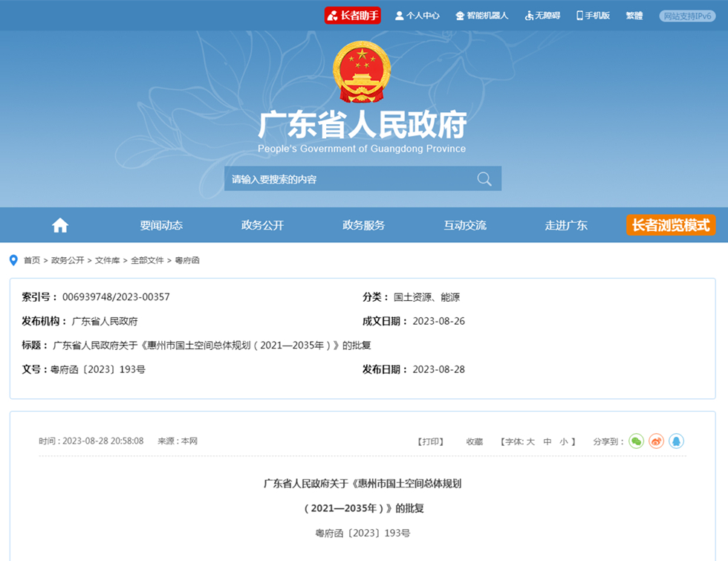
Task: Click the national emblem logo
Action: [x=362, y=72]
